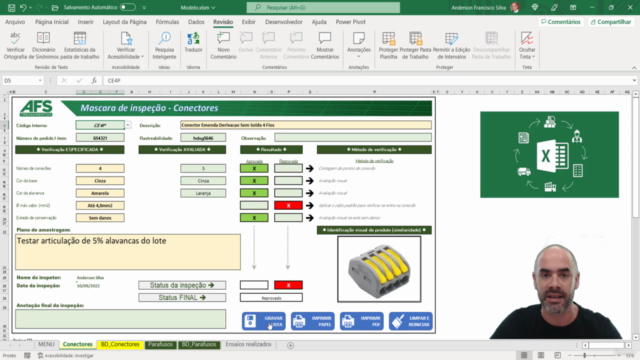Click the Status da inspeção button
The image size is (640, 360).
pos(182,285)
